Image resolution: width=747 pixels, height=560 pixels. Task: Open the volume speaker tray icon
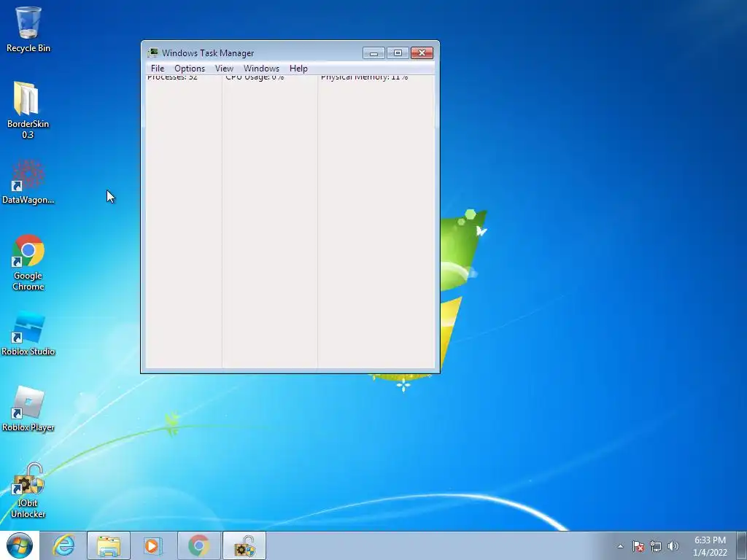(x=673, y=546)
